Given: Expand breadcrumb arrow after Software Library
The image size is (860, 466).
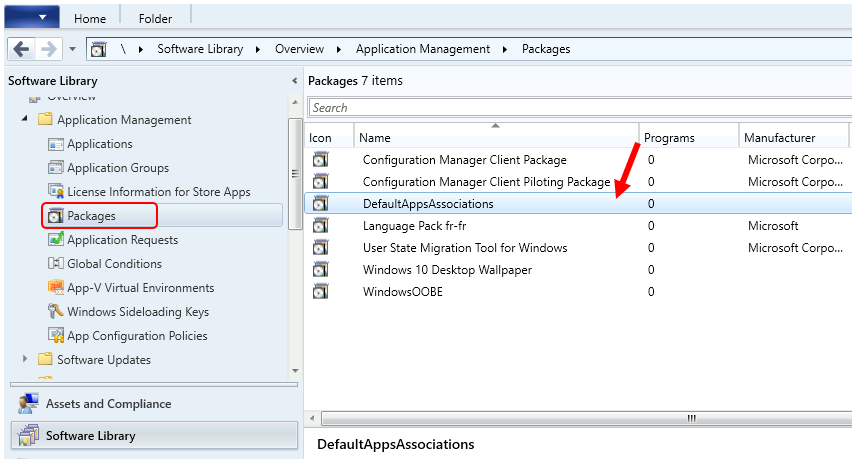Looking at the screenshot, I should 258,49.
